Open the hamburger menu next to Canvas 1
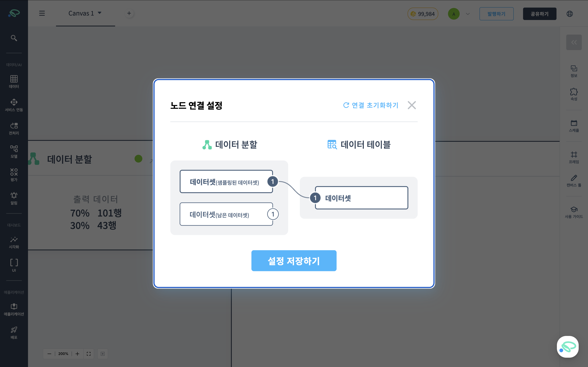The height and width of the screenshot is (367, 588). click(x=42, y=13)
